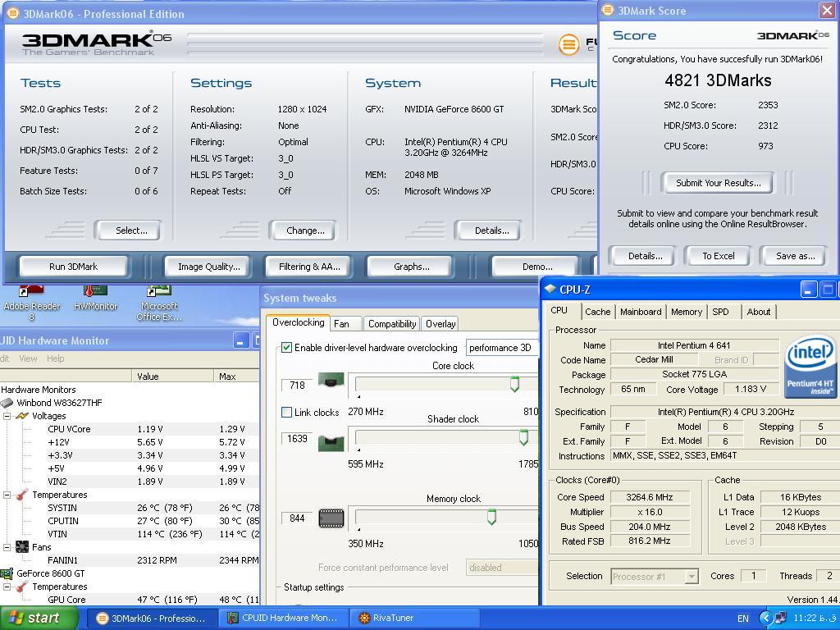The height and width of the screenshot is (630, 840).
Task: Open the performance 3D dropdown
Action: (502, 348)
